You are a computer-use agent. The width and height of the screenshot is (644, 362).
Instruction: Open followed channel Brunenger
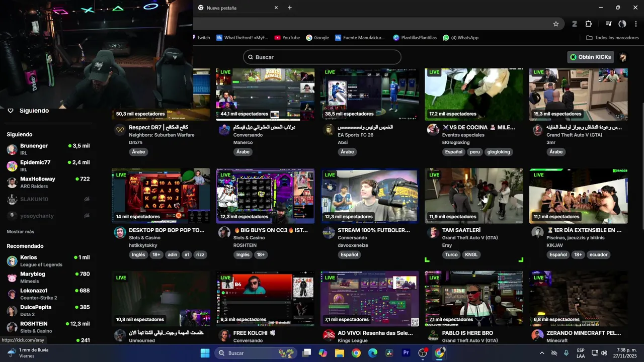pyautogui.click(x=48, y=149)
